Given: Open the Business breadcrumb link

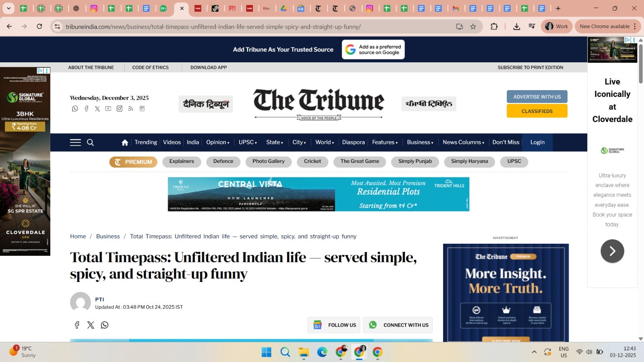Looking at the screenshot, I should (108, 236).
